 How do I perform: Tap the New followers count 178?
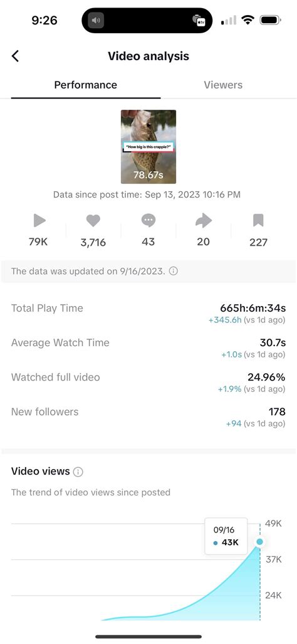click(277, 411)
